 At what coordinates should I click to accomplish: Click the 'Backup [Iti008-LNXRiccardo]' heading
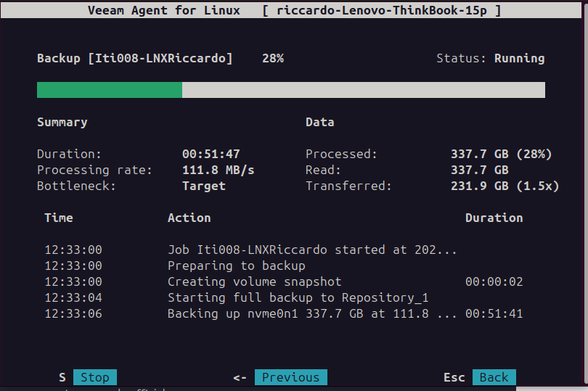(x=134, y=59)
